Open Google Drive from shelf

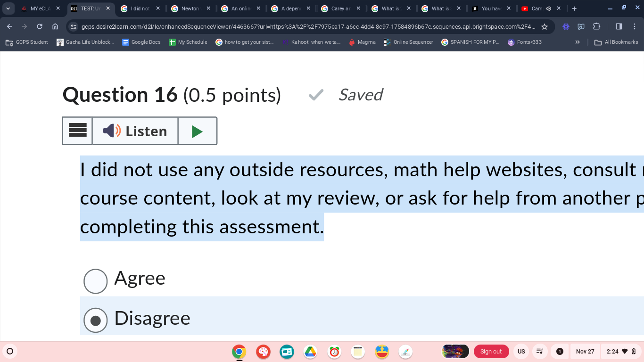tap(310, 352)
